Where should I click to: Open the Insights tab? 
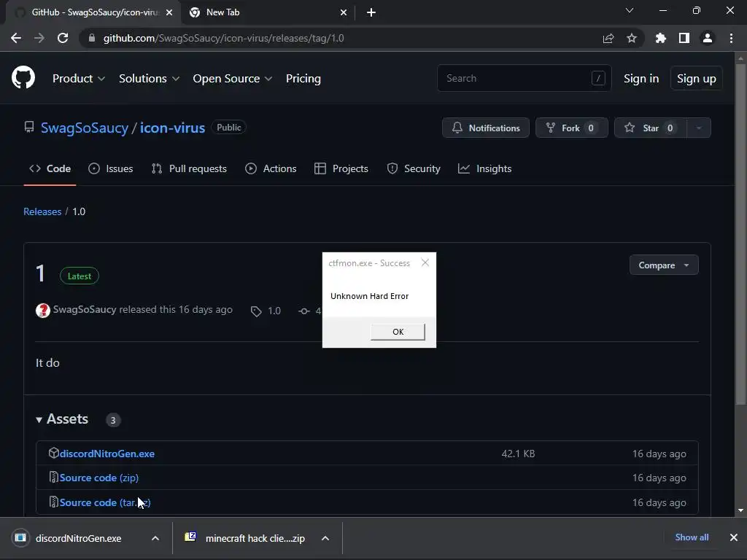(x=484, y=168)
